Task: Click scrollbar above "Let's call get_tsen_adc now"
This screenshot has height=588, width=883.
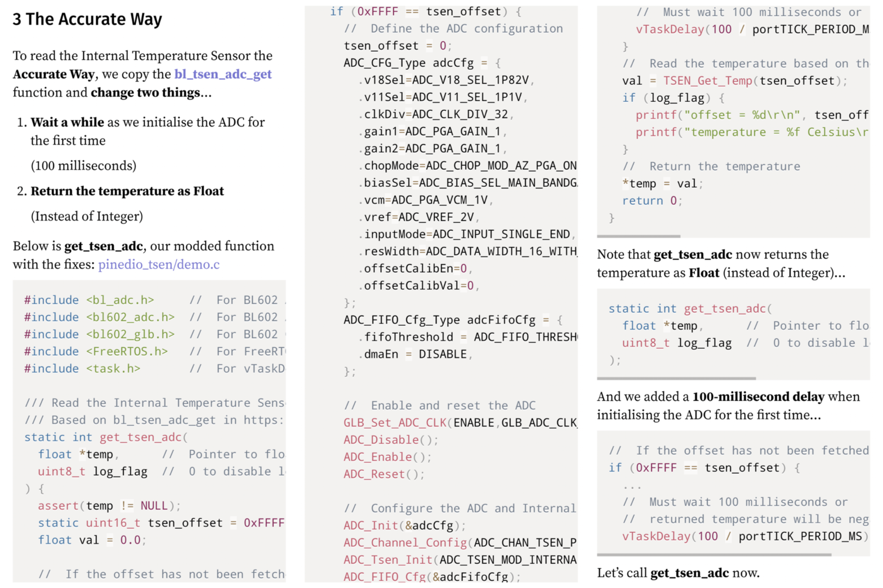Action: tap(714, 555)
